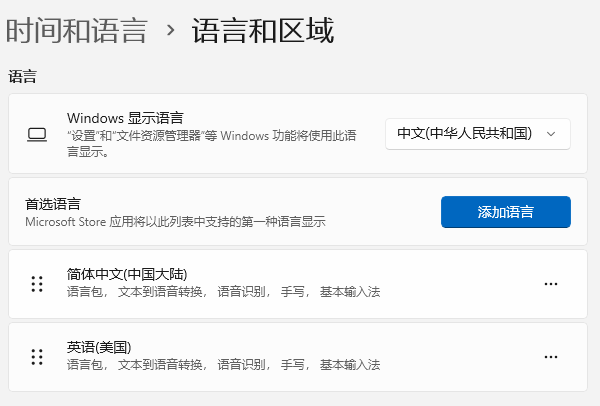600x406 pixels.
Task: Click the Microsoft Store 应用 description text
Action: coord(175,222)
